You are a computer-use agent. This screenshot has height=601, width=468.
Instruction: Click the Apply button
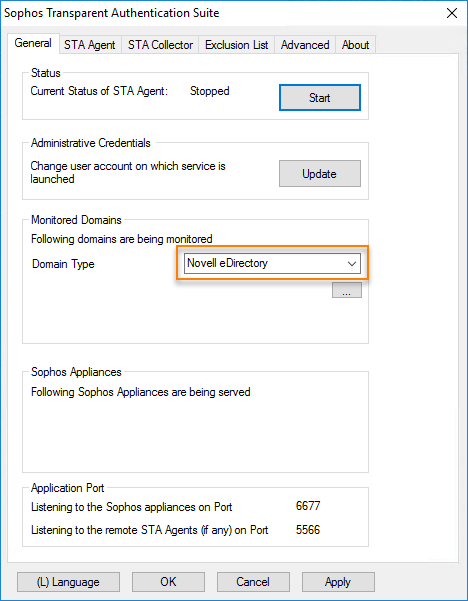coord(338,582)
